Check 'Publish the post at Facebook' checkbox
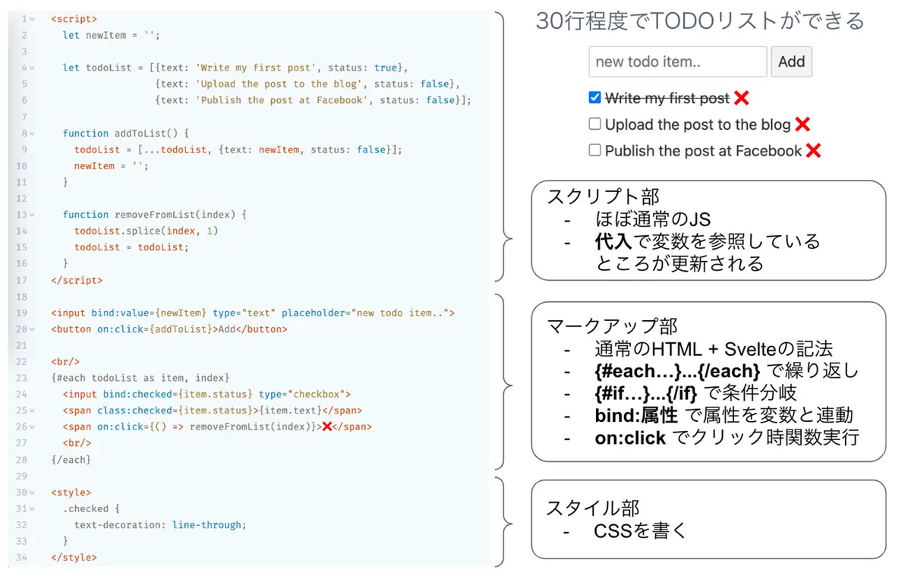This screenshot has width=911, height=588. pyautogui.click(x=594, y=149)
